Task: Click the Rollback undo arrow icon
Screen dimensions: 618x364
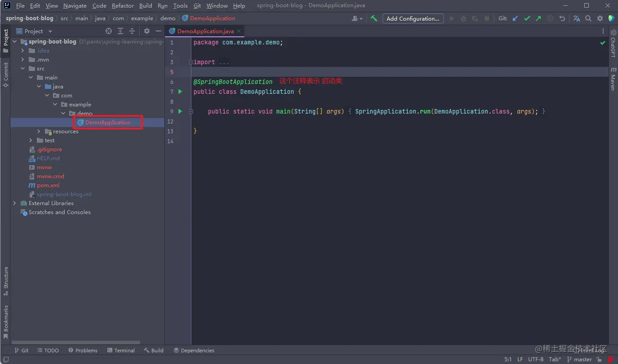Action: coord(562,18)
